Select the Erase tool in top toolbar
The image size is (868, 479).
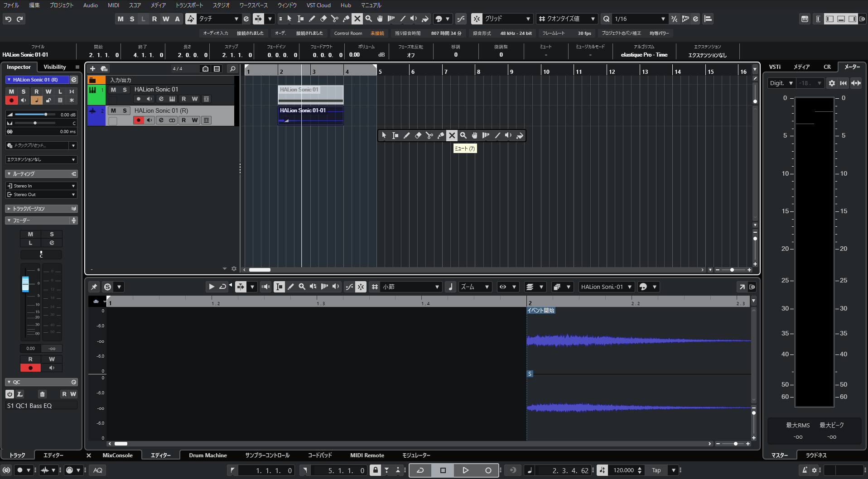[x=323, y=19]
